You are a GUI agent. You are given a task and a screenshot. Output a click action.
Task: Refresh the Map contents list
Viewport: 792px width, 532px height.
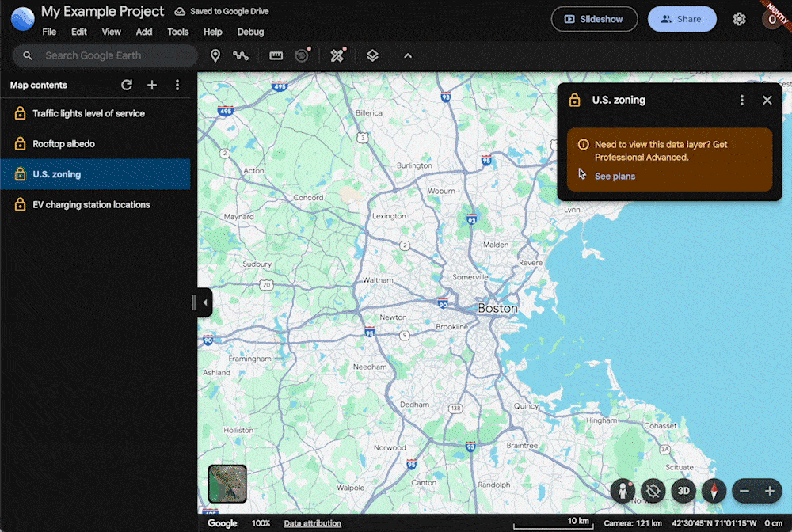[x=127, y=85]
